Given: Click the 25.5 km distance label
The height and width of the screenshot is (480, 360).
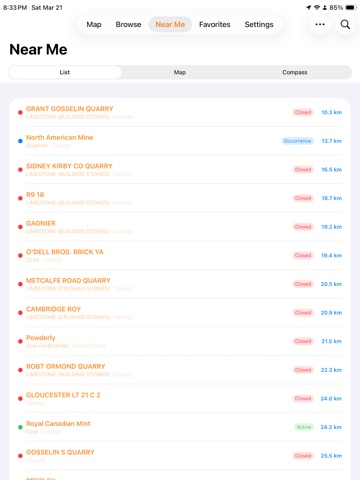Looking at the screenshot, I should [331, 456].
